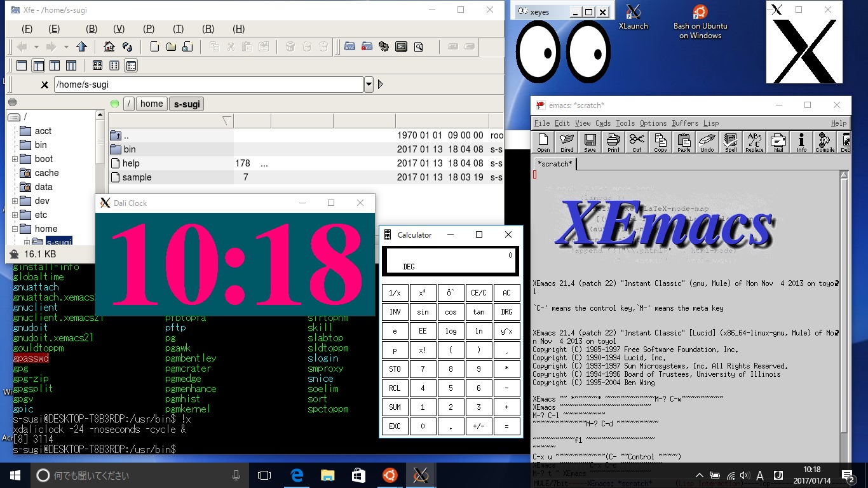Click the = button in Calculator
The height and width of the screenshot is (488, 868).
coord(506,426)
